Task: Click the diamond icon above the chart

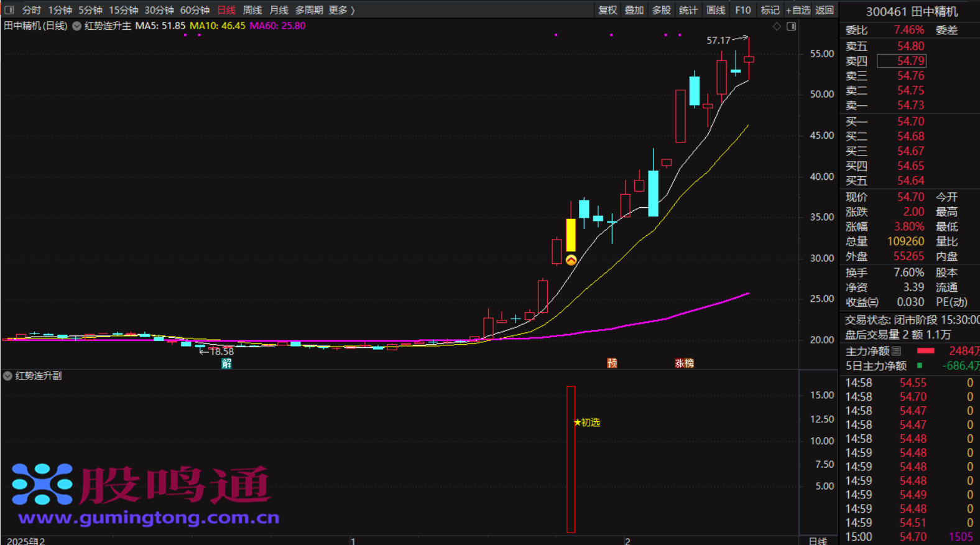Action: (x=777, y=26)
